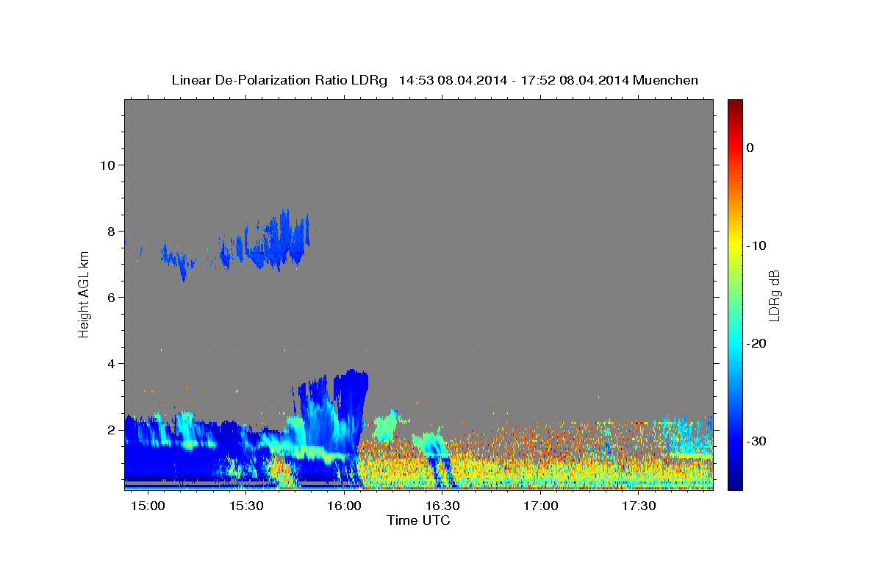The width and height of the screenshot is (882, 588).
Task: Click the 16:00 time tick label
Action: coord(345,506)
